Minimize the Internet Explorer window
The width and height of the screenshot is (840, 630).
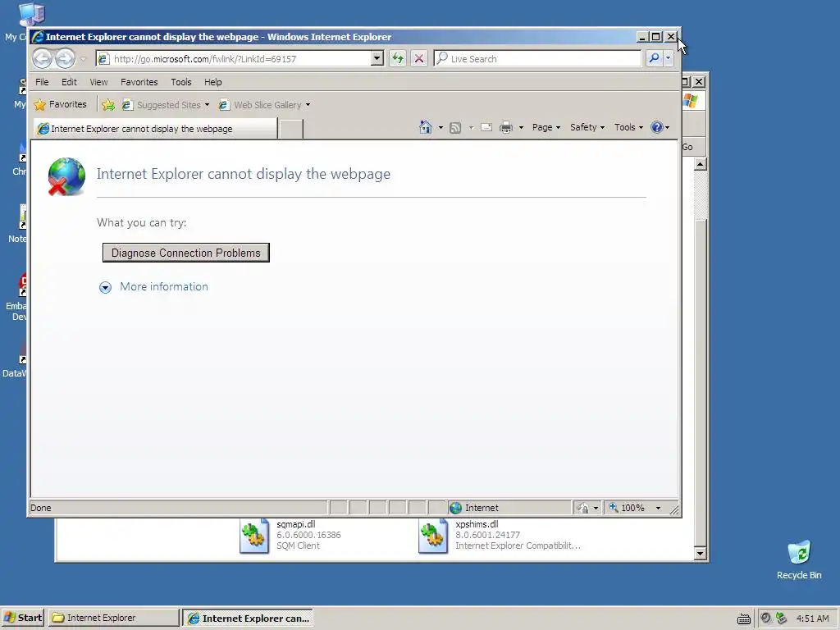(642, 36)
